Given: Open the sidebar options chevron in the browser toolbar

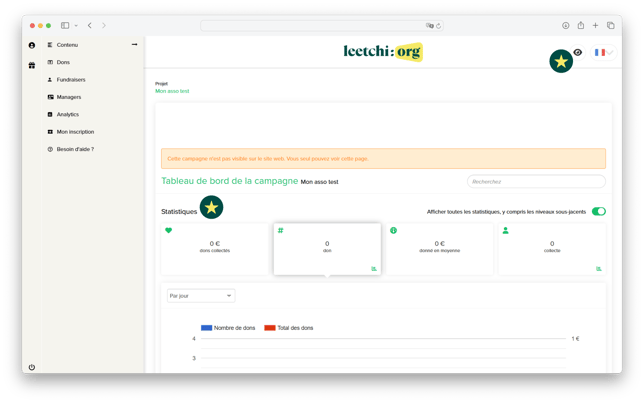Looking at the screenshot, I should (76, 25).
